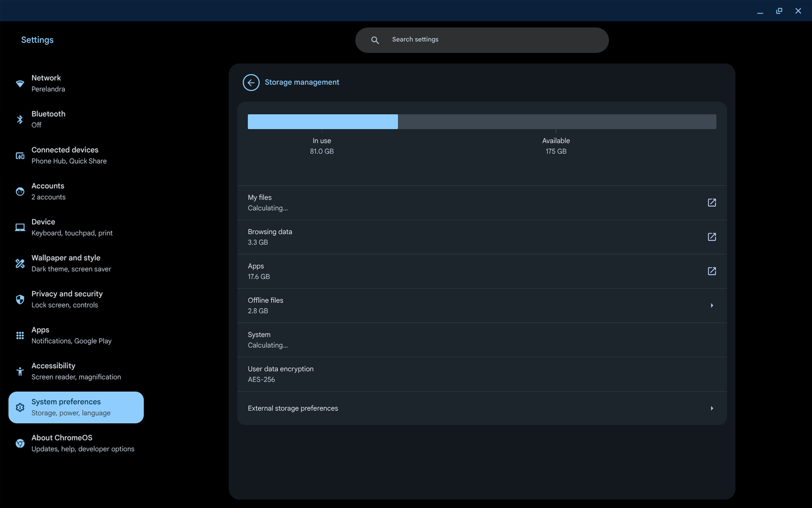Click the search magnifier icon

(375, 40)
